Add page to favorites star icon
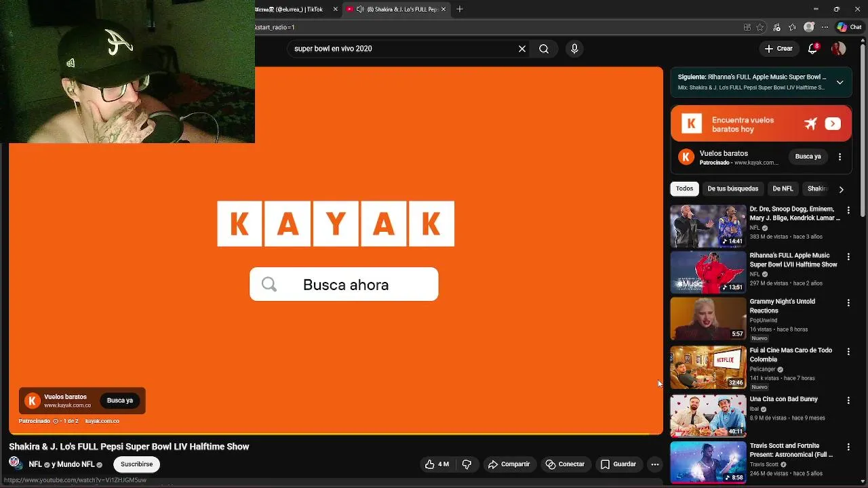Viewport: 868px width, 488px height. pos(760,27)
